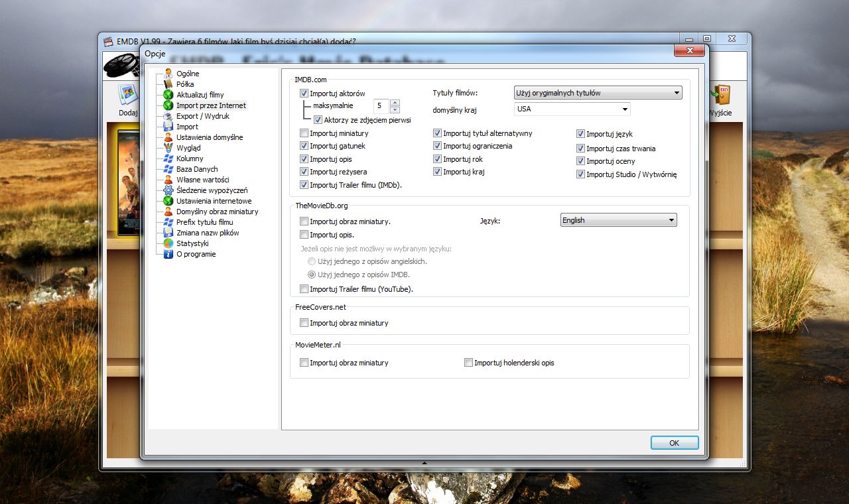Enable FreeCovers.net Importuj obraz miniatury checkbox
849x504 pixels.
coord(304,323)
